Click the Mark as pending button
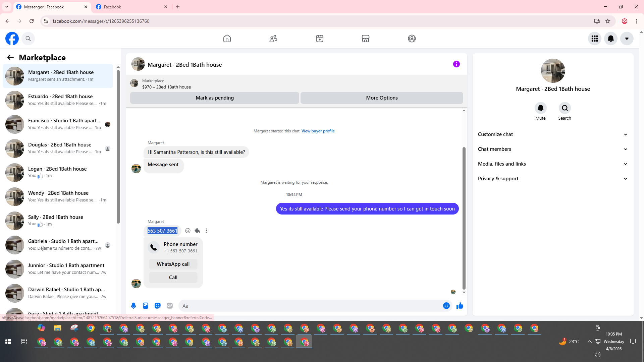The width and height of the screenshot is (644, 362). point(215,98)
